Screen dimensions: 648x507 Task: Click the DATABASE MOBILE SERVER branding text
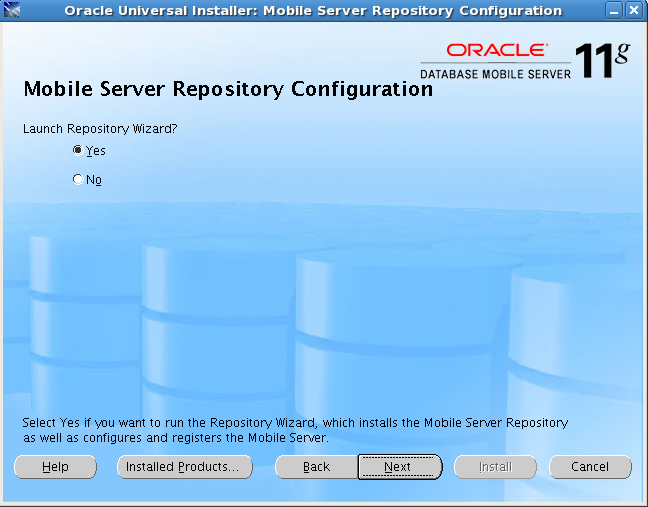(495, 73)
